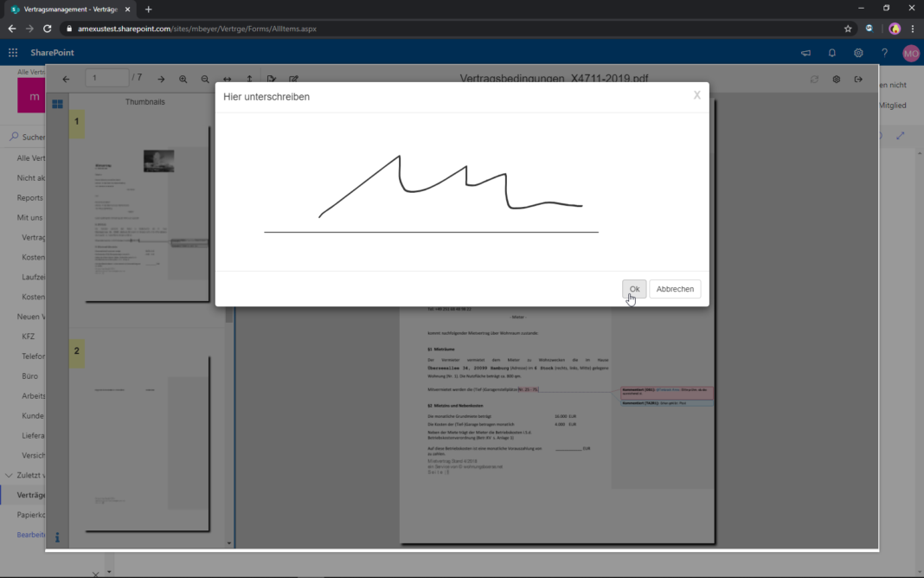Screen dimensions: 924x578
Task: Open the document signing tool
Action: [272, 79]
